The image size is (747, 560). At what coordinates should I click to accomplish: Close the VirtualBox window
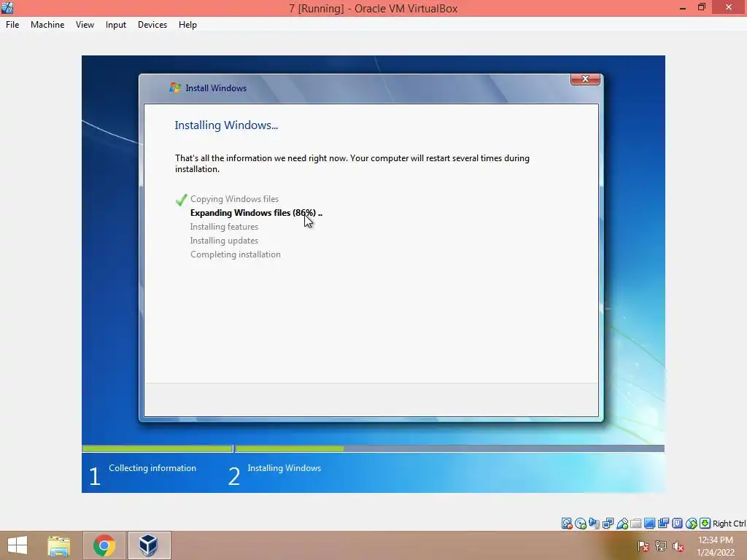click(x=729, y=7)
